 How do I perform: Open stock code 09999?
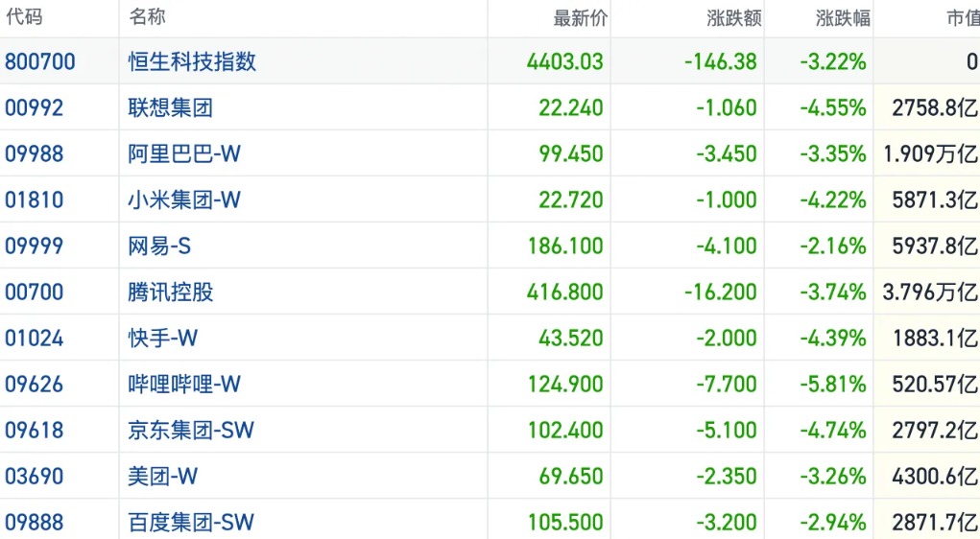34,246
